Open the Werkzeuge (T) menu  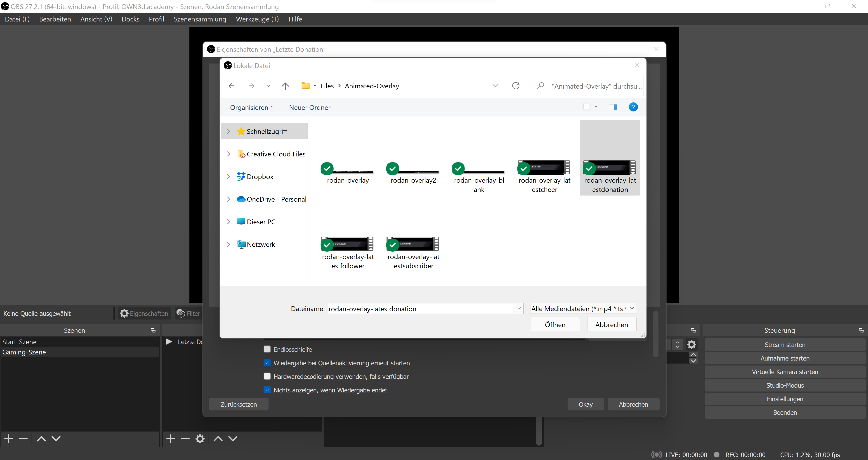pyautogui.click(x=257, y=19)
